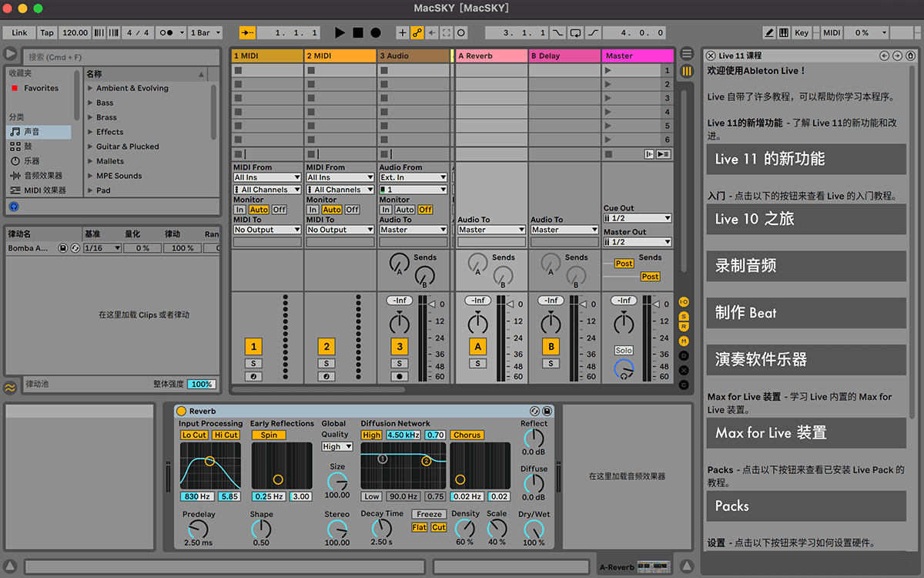This screenshot has width=924, height=578.
Task: Save the Reverb preset icon
Action: pos(547,412)
